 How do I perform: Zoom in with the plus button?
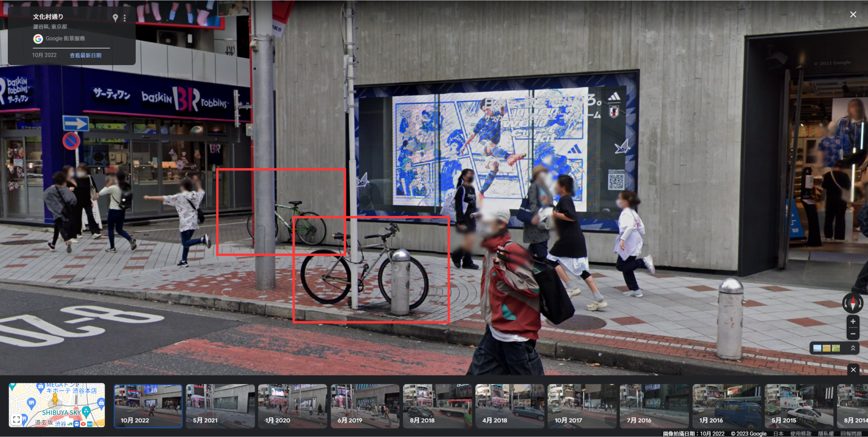[x=853, y=321]
